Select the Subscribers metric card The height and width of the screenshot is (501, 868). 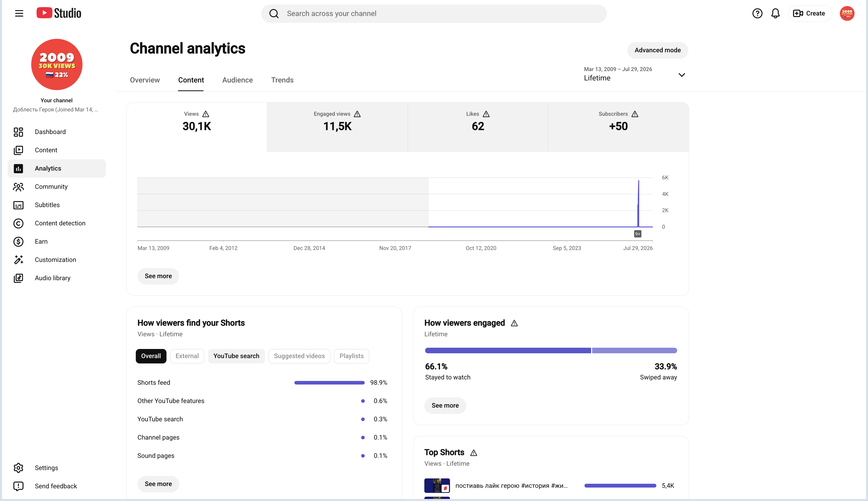point(618,127)
